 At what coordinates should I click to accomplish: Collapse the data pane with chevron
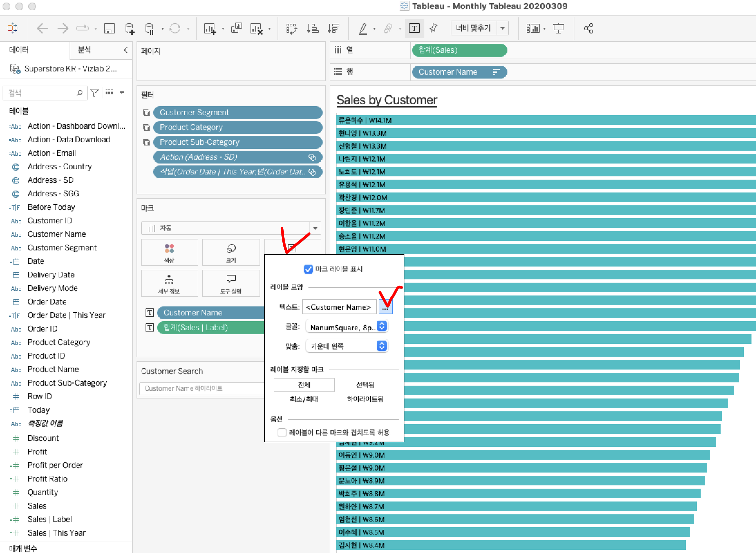pyautogui.click(x=126, y=50)
